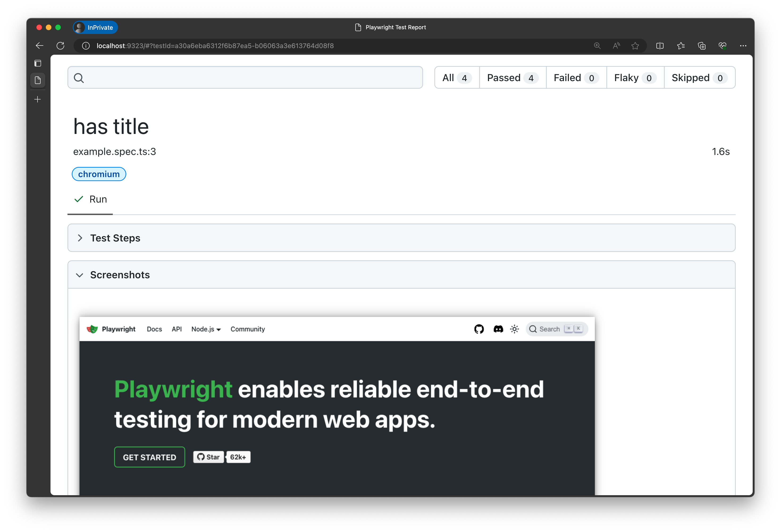Expand the Test Steps section
Screen dimensions: 781x532
tap(115, 238)
